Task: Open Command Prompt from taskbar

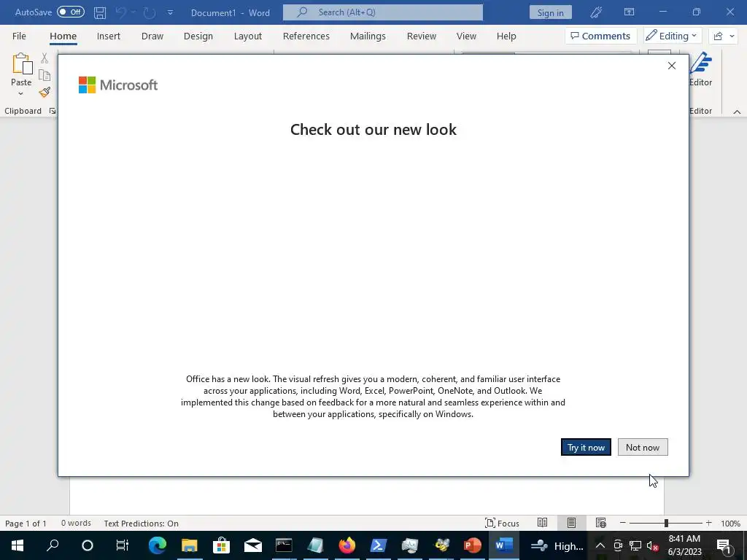Action: (x=284, y=545)
